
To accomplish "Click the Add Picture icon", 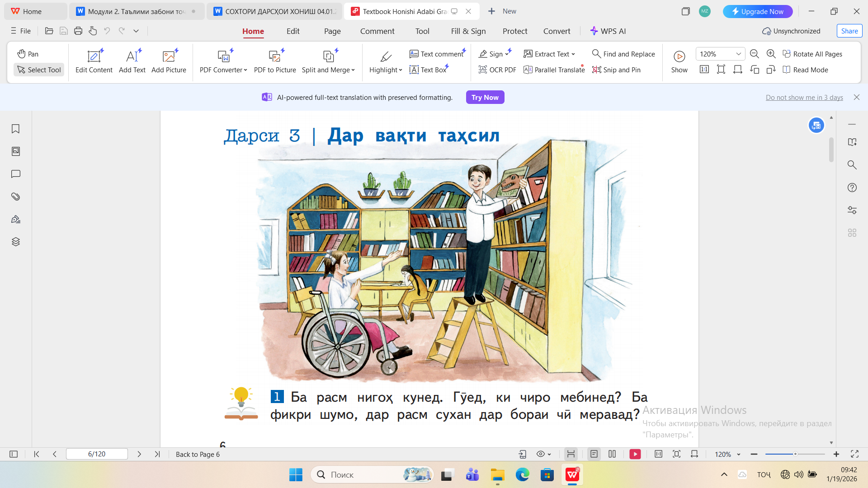I will pos(169,56).
